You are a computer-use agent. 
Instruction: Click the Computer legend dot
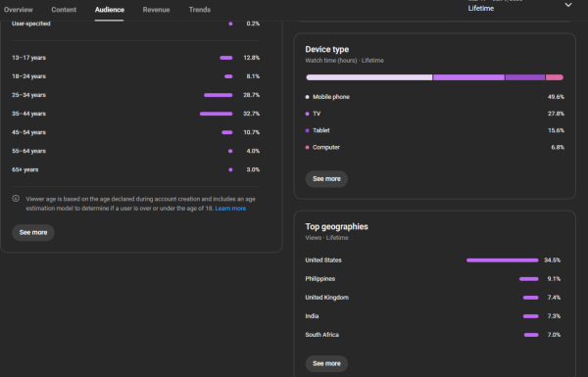pos(307,147)
